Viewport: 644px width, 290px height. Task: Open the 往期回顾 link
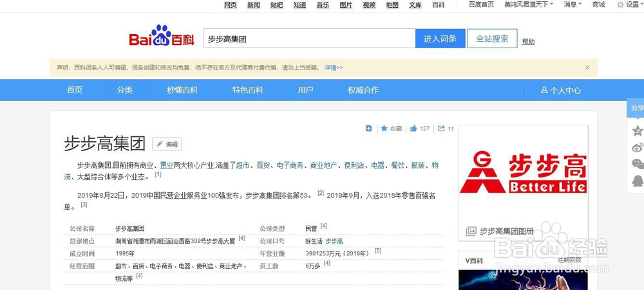[570, 260]
